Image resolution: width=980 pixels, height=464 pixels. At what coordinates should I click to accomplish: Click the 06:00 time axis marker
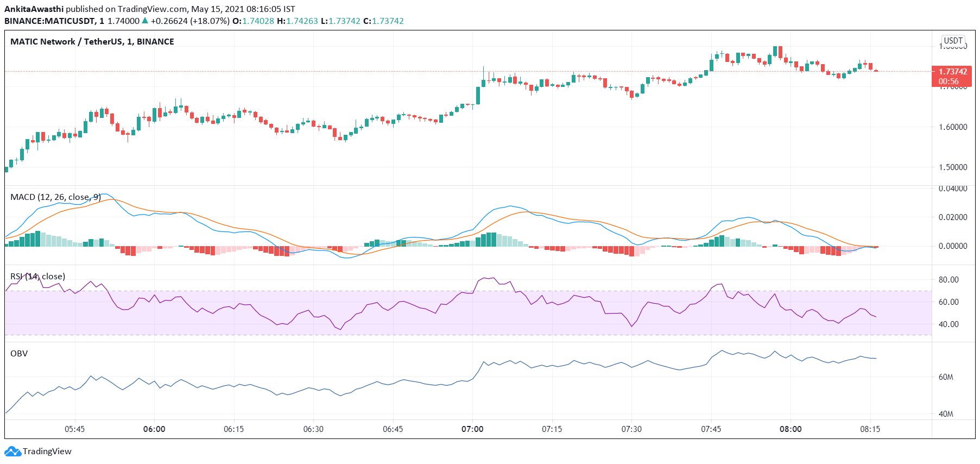[x=154, y=429]
